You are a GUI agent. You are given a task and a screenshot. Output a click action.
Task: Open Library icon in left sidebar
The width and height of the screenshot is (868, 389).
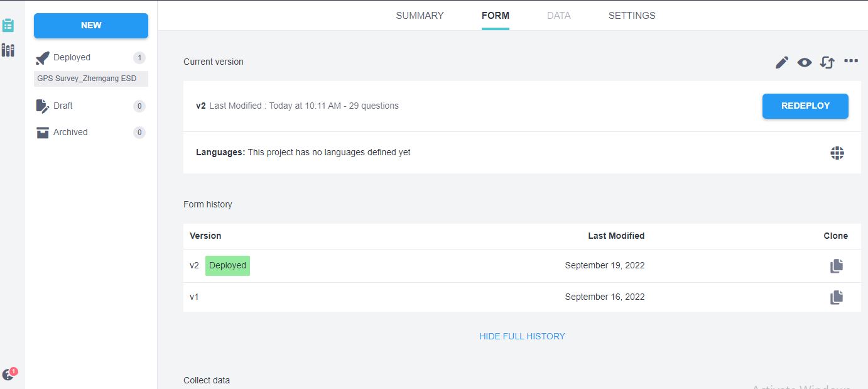point(8,50)
